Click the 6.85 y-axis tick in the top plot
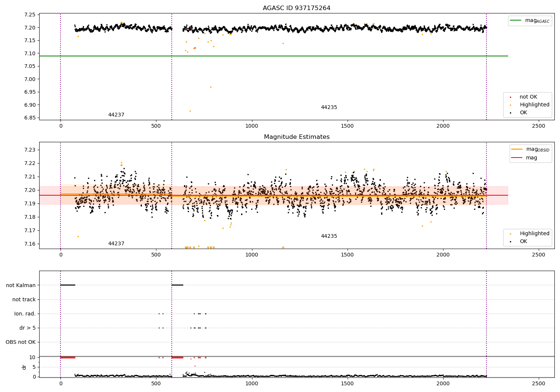This screenshot has height=392, width=560. (29, 118)
